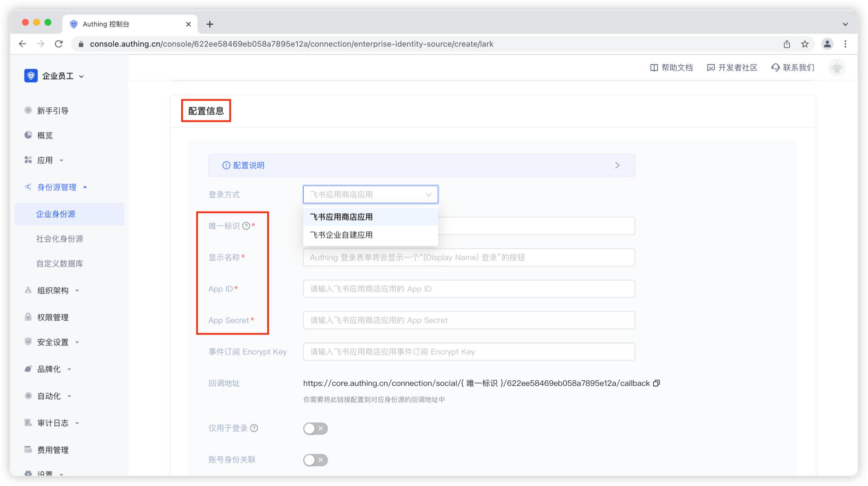Click the info icon beside 配置说明
The height and width of the screenshot is (486, 868).
226,165
